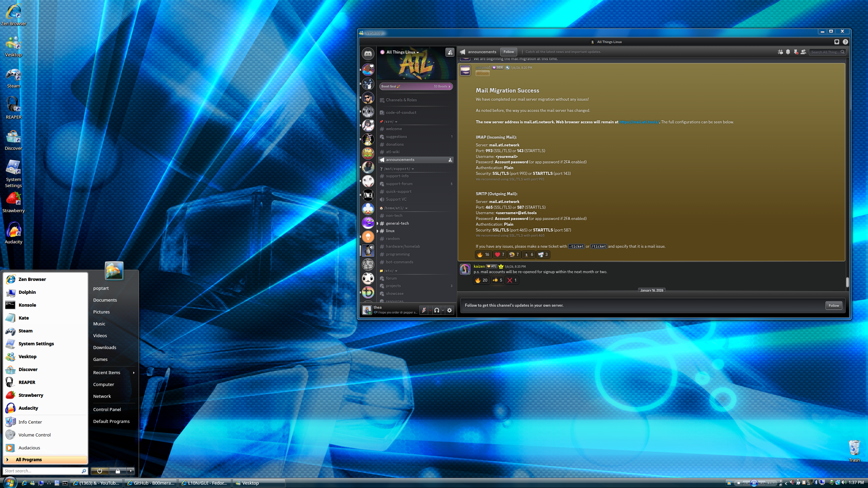Open the Threads icon in channel header
868x488 pixels.
[x=780, y=52]
